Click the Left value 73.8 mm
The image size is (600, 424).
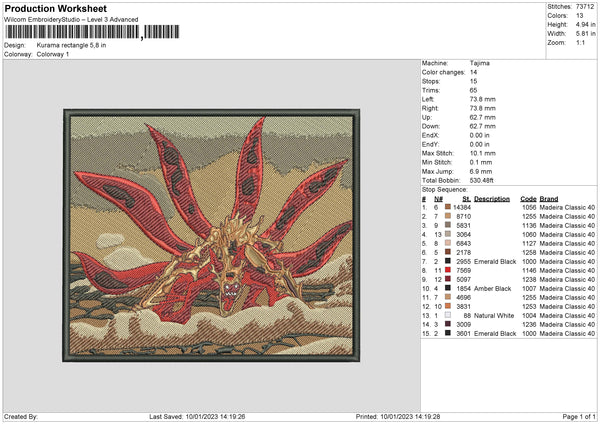483,99
